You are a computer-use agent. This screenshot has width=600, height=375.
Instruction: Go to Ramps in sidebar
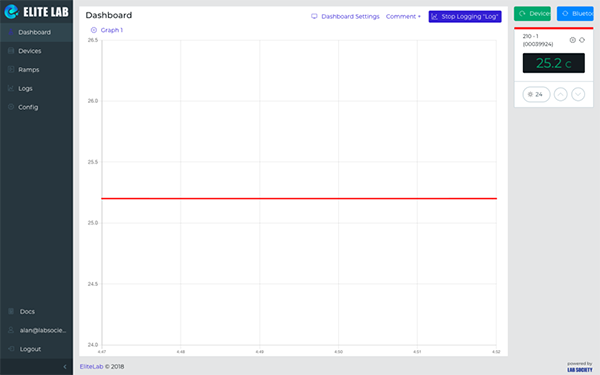[36, 70]
